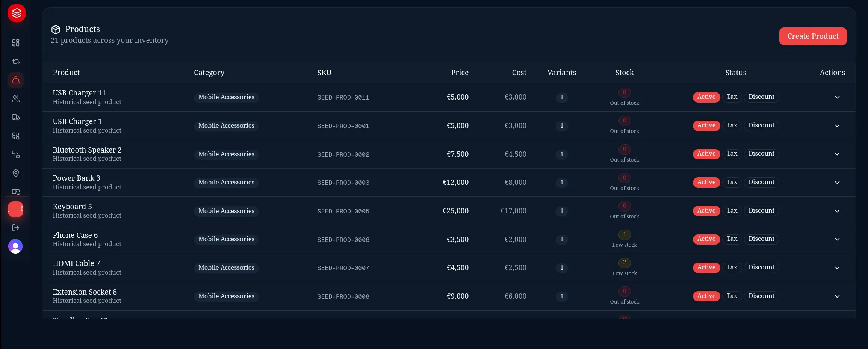Open the user avatar profile icon
Image resolution: width=868 pixels, height=349 pixels.
click(15, 246)
